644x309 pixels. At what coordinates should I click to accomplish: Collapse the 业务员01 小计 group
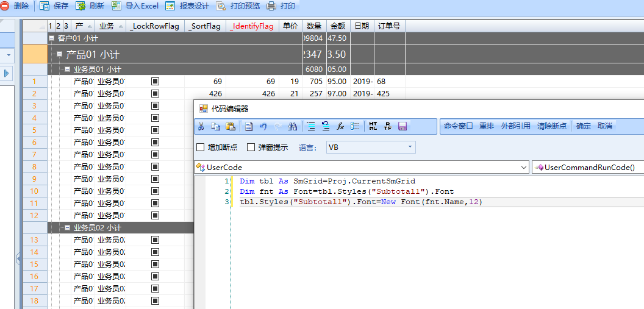(x=67, y=69)
